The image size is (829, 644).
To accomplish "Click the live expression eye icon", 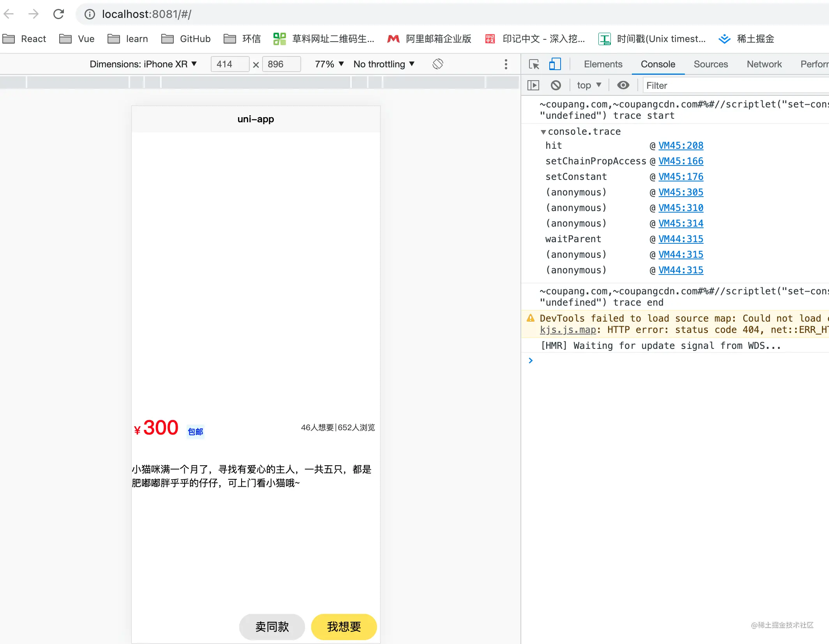I will [623, 85].
